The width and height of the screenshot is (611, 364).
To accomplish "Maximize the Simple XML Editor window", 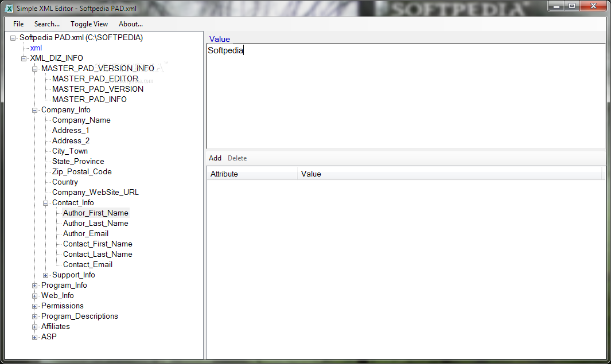I will 571,6.
